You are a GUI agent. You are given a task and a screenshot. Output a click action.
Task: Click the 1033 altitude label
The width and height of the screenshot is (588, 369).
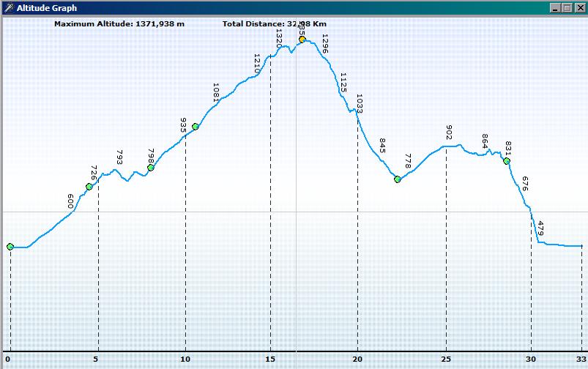[x=360, y=103]
